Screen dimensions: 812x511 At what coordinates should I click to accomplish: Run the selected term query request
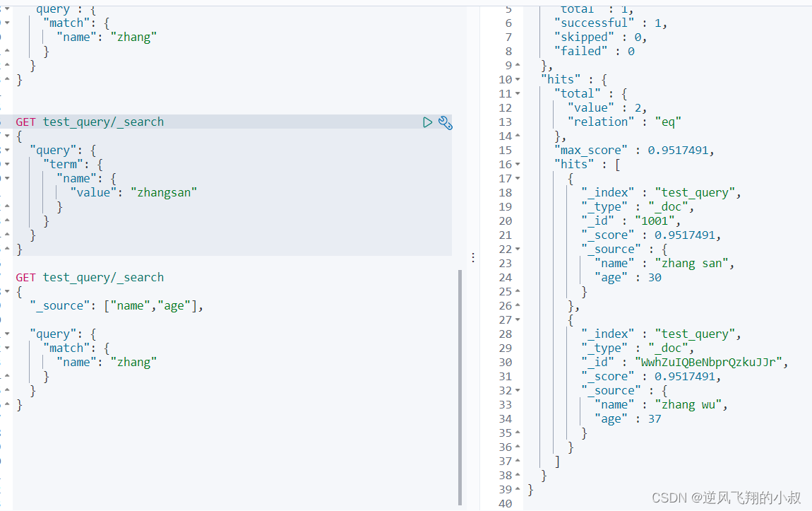click(427, 122)
